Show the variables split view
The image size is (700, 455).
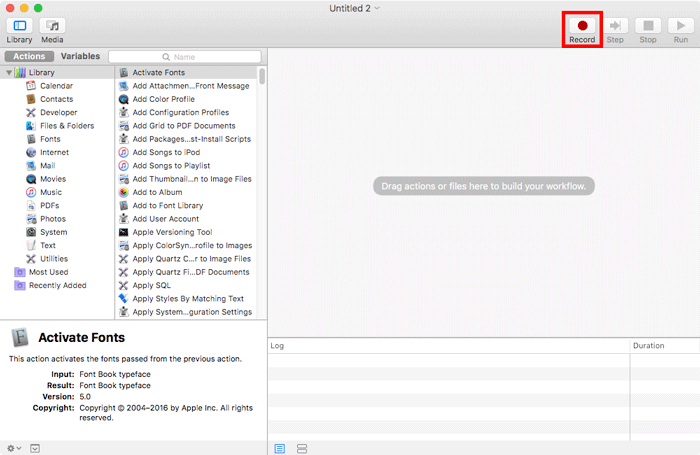point(302,448)
